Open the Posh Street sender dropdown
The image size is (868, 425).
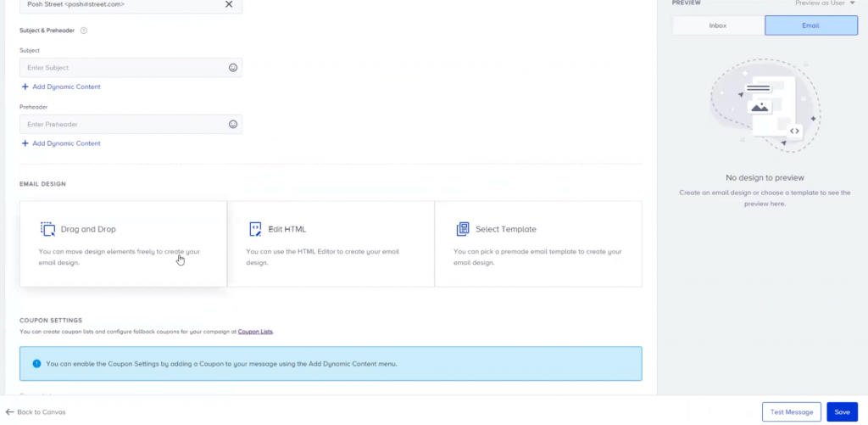[119, 4]
